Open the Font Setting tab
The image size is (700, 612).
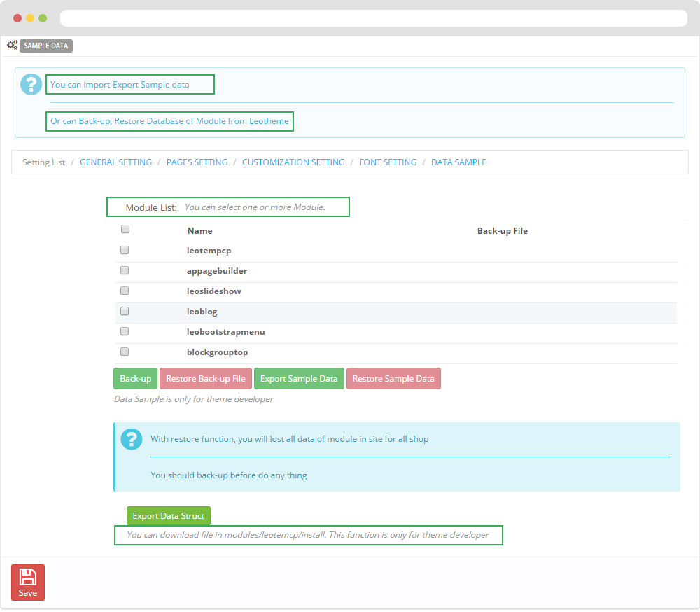(x=388, y=162)
